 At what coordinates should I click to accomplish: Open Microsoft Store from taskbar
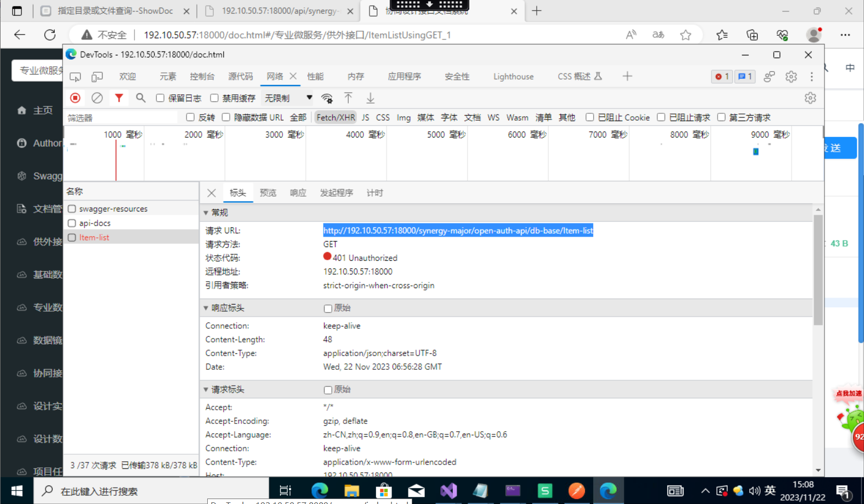click(x=384, y=490)
